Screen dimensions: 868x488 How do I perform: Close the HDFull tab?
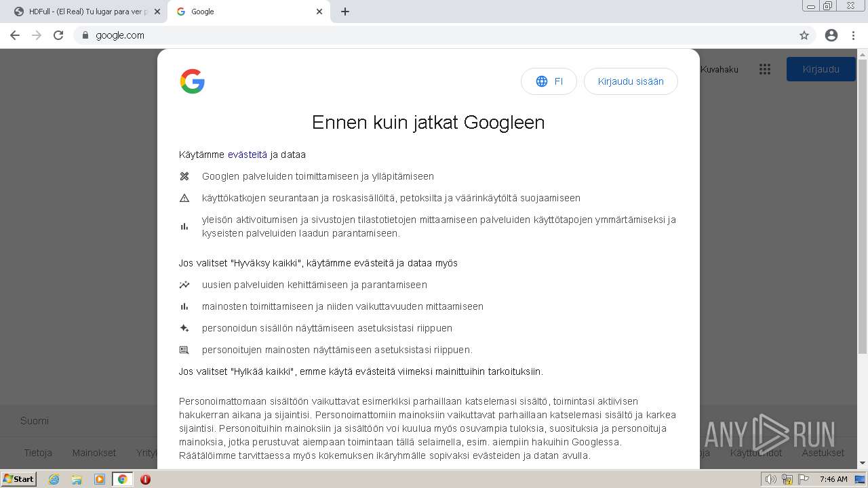coord(157,12)
